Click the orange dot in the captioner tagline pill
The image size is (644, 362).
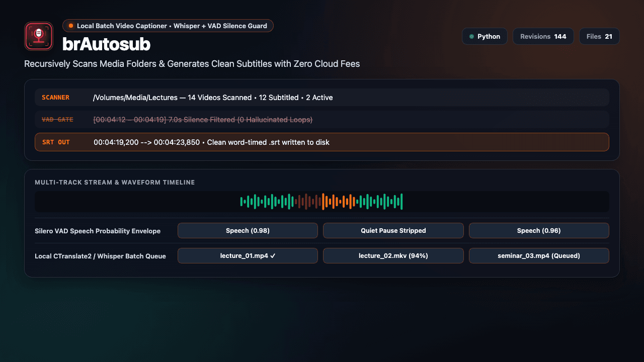pos(71,26)
